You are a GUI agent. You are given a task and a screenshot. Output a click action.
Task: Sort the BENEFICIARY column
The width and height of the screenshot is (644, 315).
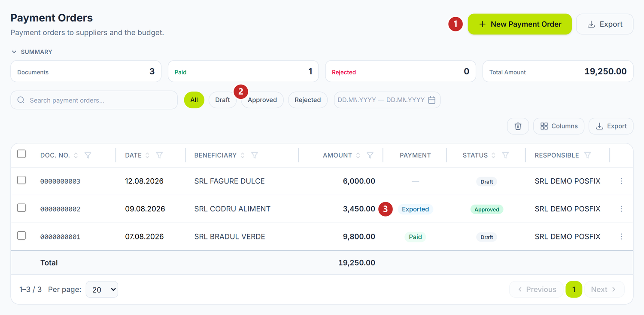pyautogui.click(x=243, y=155)
